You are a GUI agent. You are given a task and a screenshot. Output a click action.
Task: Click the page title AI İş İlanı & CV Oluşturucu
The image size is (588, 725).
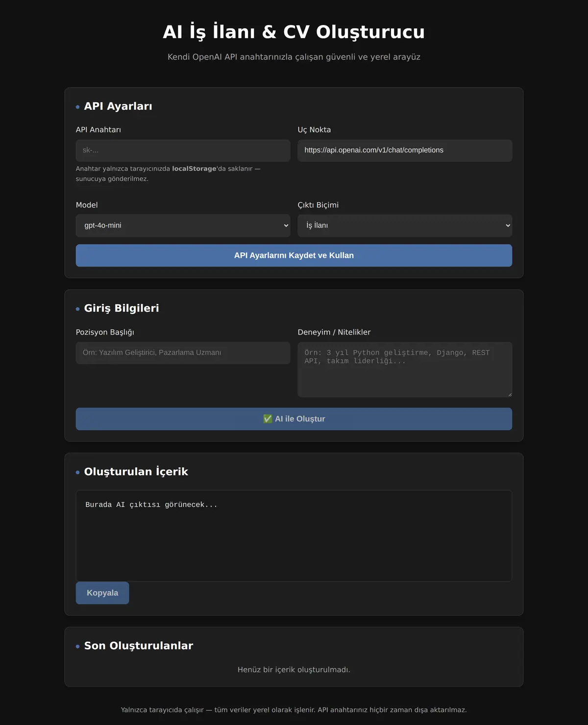coord(294,32)
